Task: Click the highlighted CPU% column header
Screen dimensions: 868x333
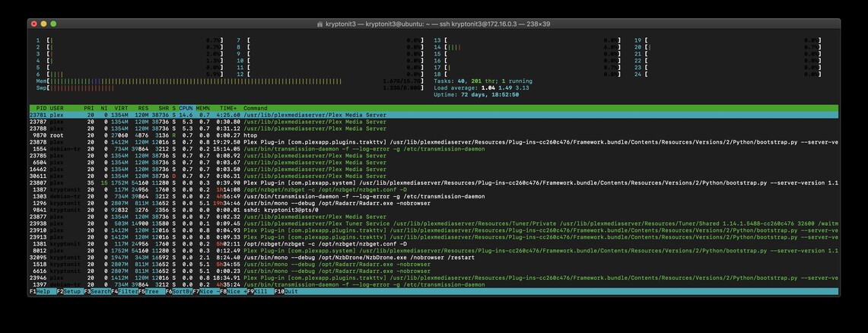Action: click(186, 109)
